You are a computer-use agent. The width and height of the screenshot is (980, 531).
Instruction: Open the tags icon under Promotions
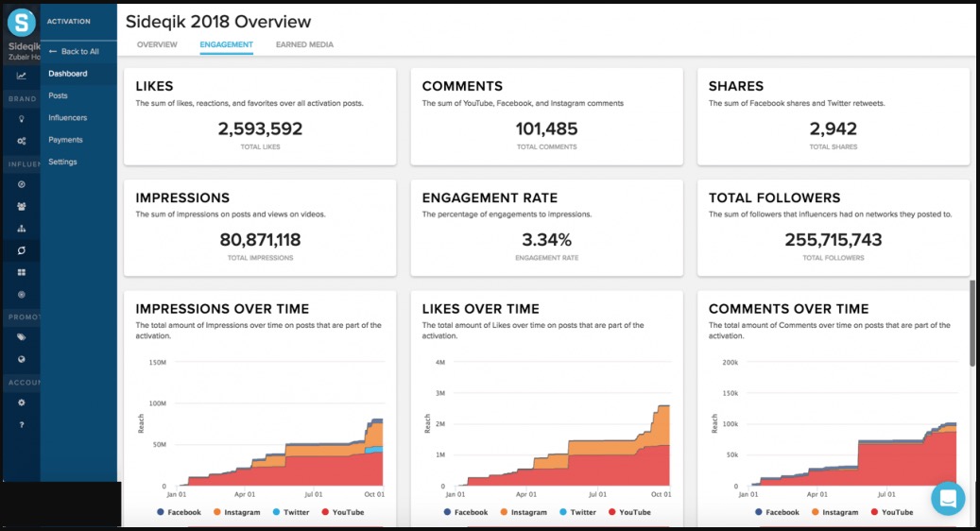click(21, 337)
